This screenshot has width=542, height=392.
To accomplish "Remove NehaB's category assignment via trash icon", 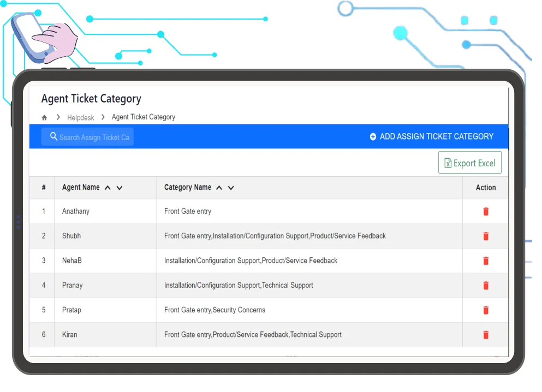I will pos(485,261).
